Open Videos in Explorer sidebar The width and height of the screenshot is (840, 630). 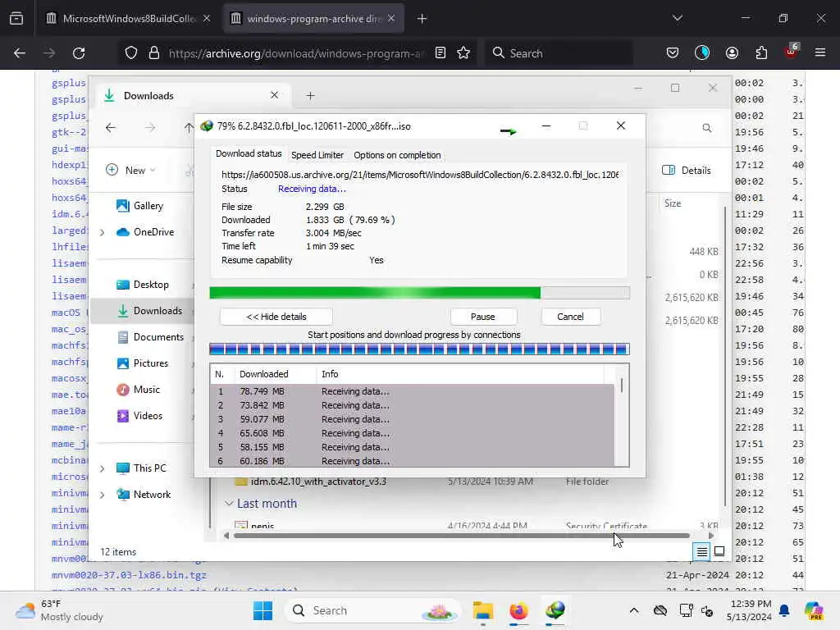tap(139, 416)
